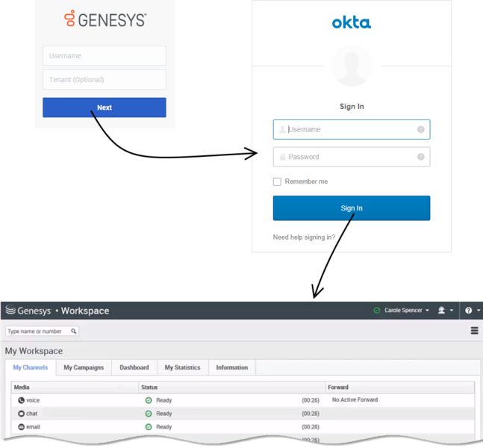This screenshot has width=483, height=448.
Task: Click the help icon in Okta Username field
Action: point(421,129)
